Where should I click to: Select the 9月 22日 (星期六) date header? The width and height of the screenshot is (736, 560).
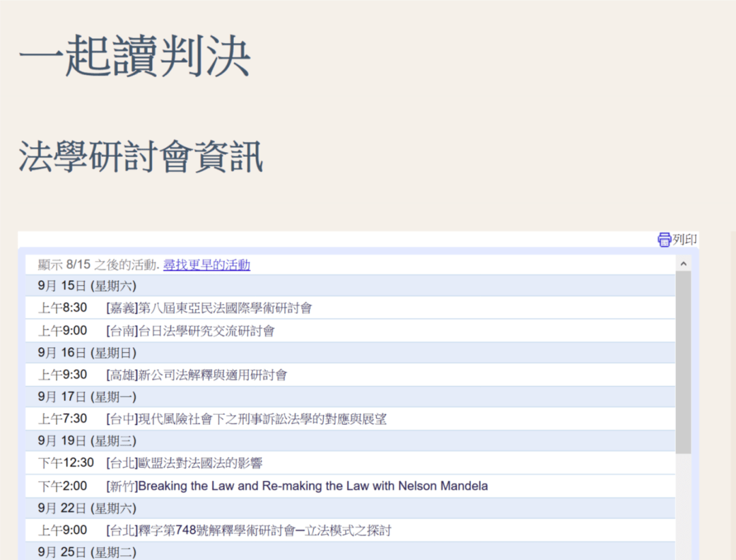pos(87,508)
